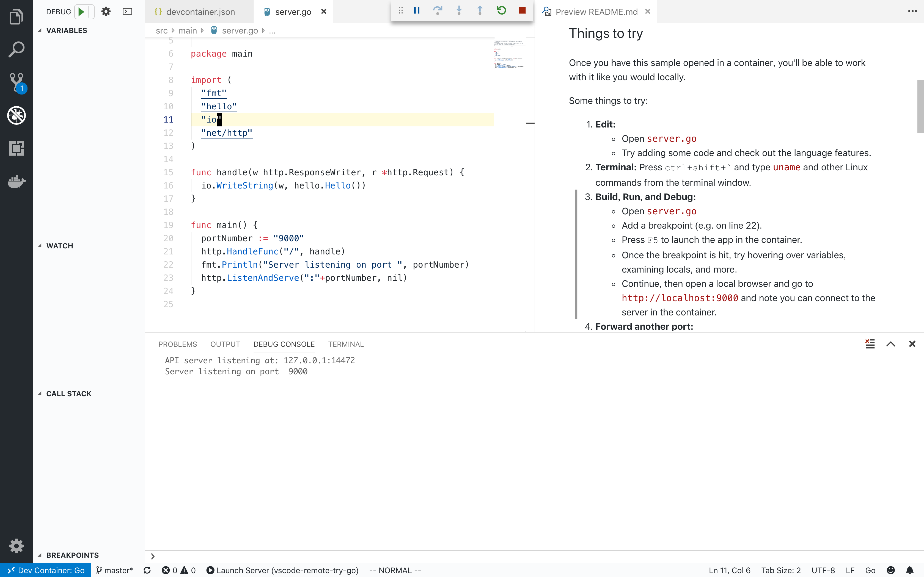Open launch.json via debug gear icon
Screen dimensions: 924x577
tap(106, 12)
